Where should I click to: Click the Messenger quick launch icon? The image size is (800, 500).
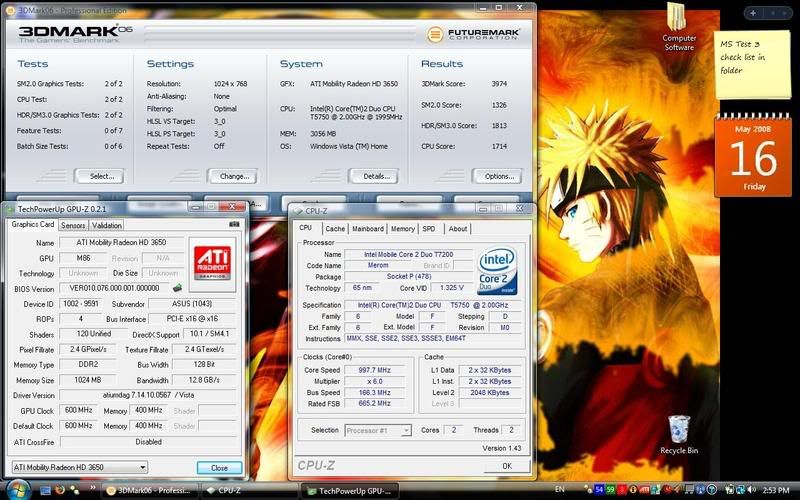(74, 490)
